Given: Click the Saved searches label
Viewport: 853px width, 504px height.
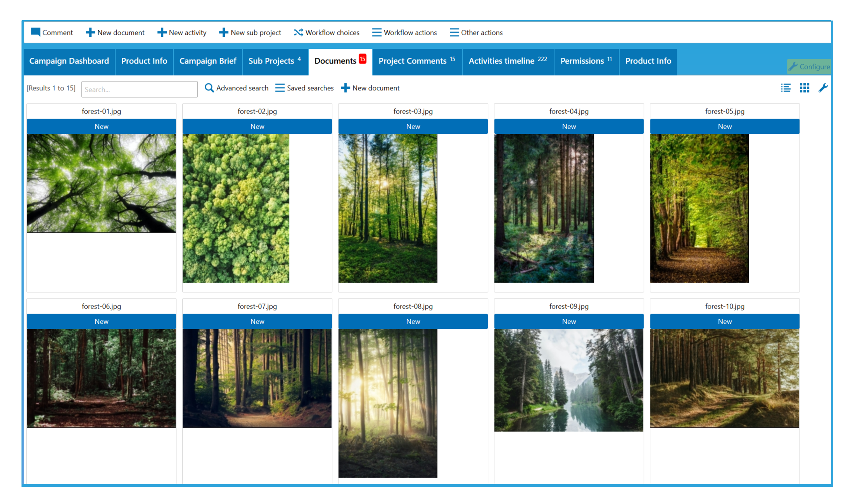Looking at the screenshot, I should coord(310,88).
